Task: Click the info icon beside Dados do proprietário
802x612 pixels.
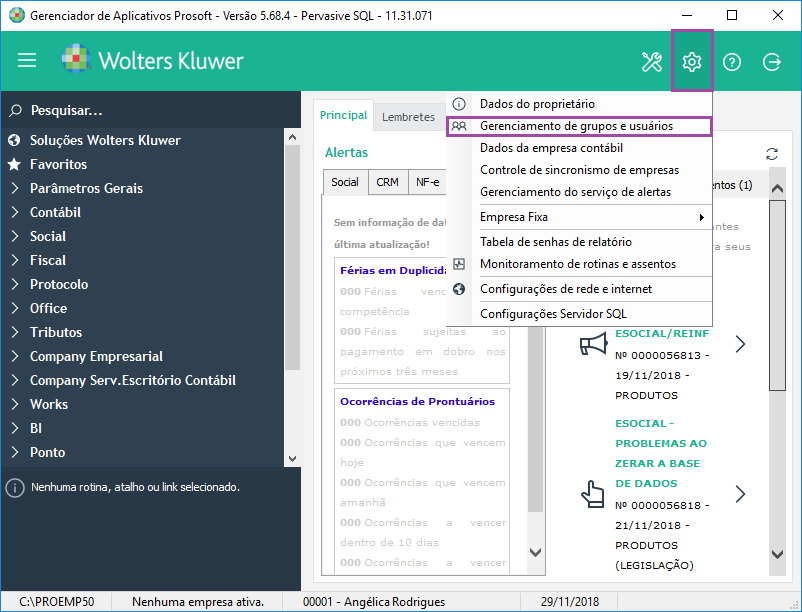Action: pyautogui.click(x=459, y=104)
